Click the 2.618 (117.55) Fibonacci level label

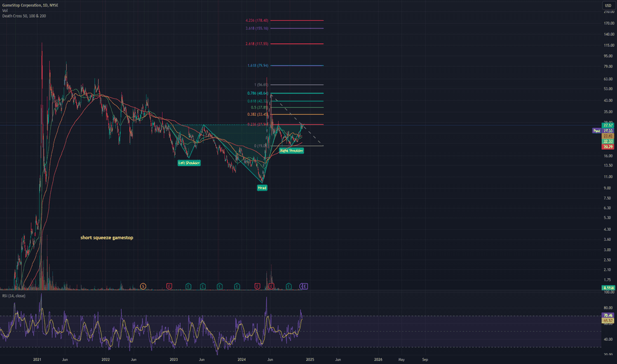pos(257,44)
